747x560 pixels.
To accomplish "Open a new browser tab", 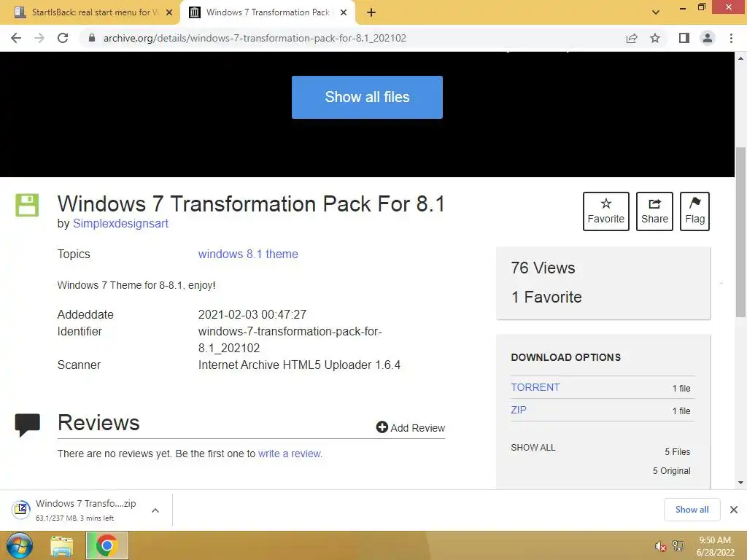I will click(371, 12).
